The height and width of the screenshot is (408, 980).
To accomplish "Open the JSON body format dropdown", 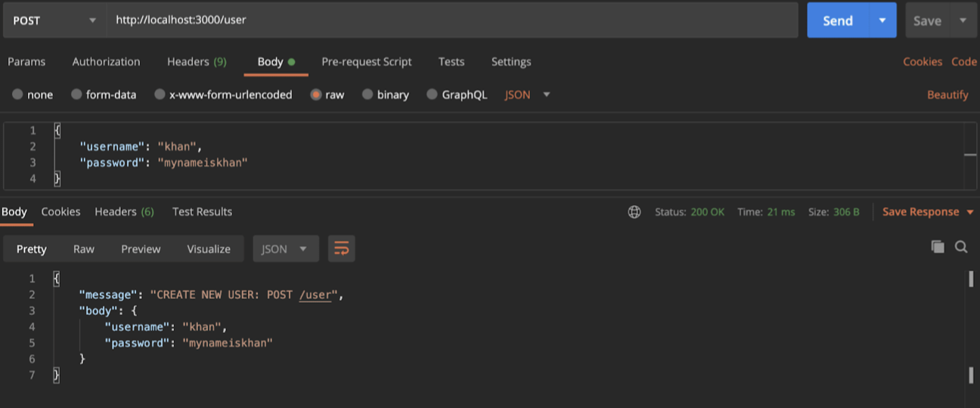I will tap(528, 94).
